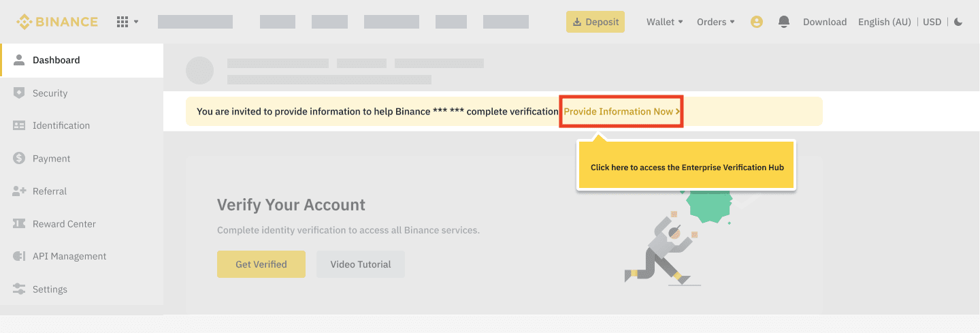Screen dimensions: 980x333
Task: Open the English (AU) language selector
Action: pyautogui.click(x=884, y=22)
